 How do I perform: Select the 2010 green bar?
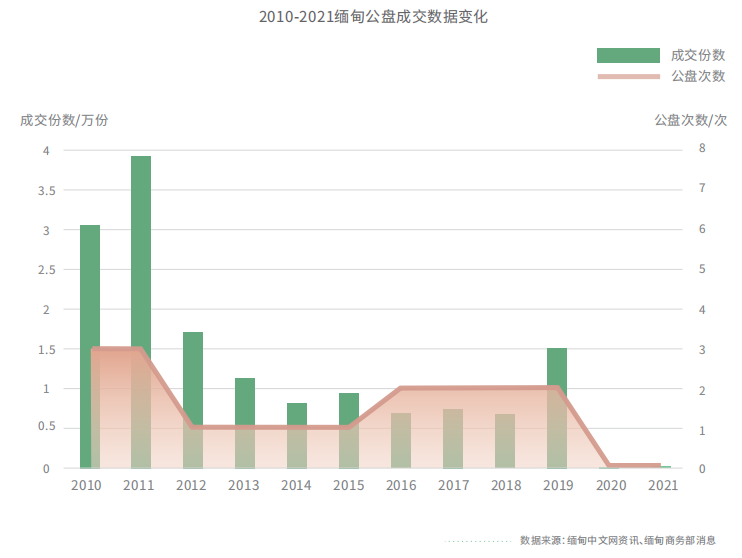(x=90, y=346)
